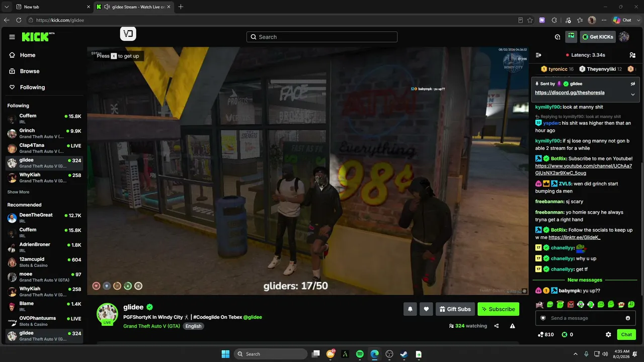Open 12amcupid recommended channel

pos(44,262)
